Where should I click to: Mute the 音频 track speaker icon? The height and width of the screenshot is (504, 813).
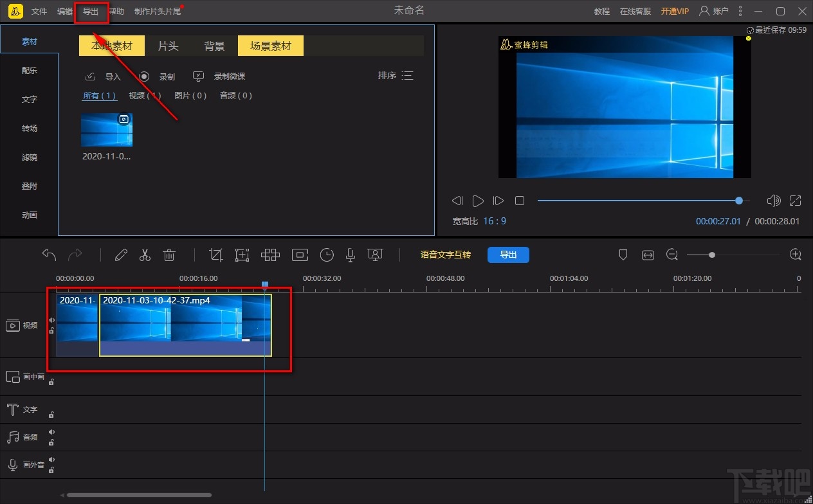tap(51, 432)
